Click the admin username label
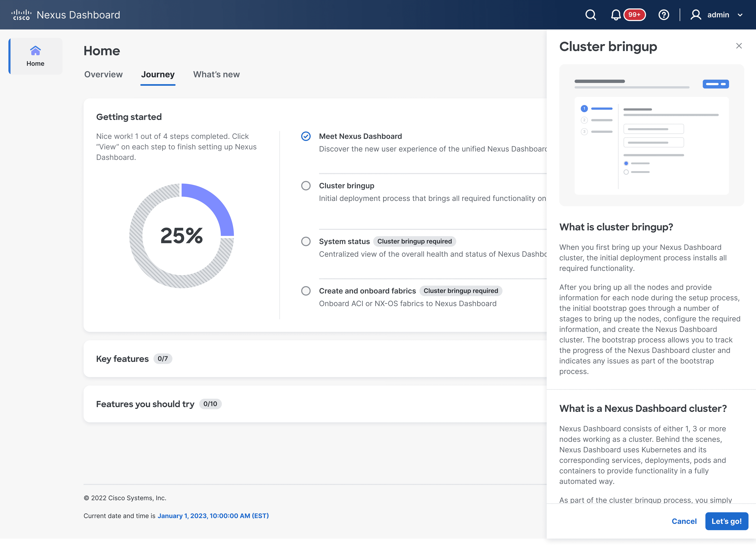Image resolution: width=756 pixels, height=547 pixels. click(718, 15)
